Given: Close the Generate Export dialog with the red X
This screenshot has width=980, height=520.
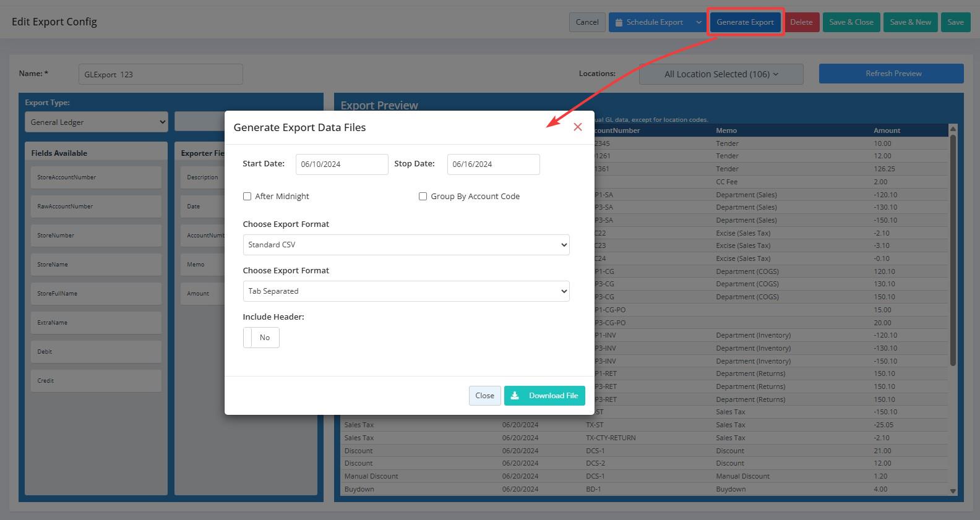Looking at the screenshot, I should (577, 127).
